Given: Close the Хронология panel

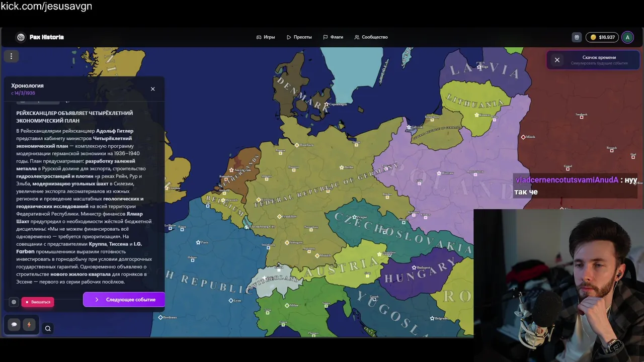Looking at the screenshot, I should click(153, 89).
